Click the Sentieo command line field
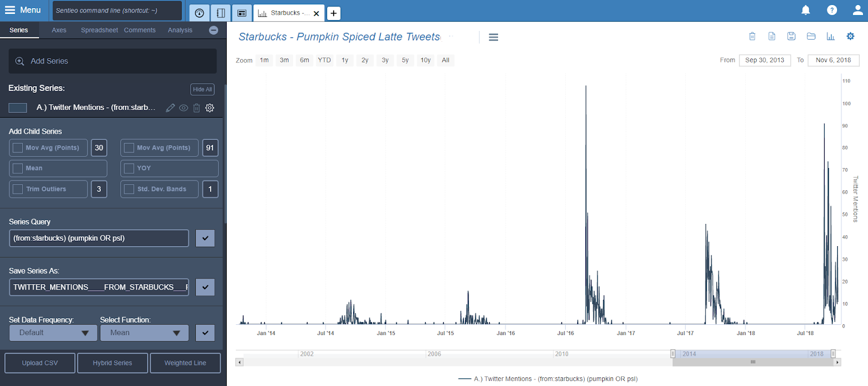This screenshot has width=868, height=386. click(117, 11)
